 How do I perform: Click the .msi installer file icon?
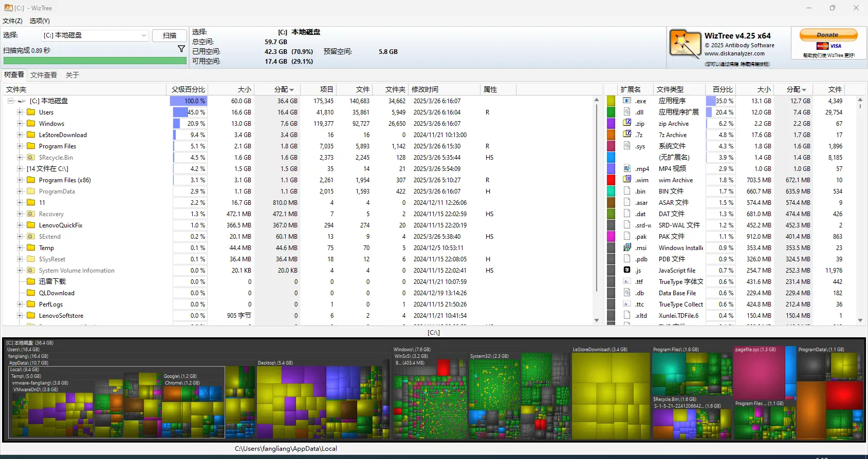pyautogui.click(x=627, y=247)
